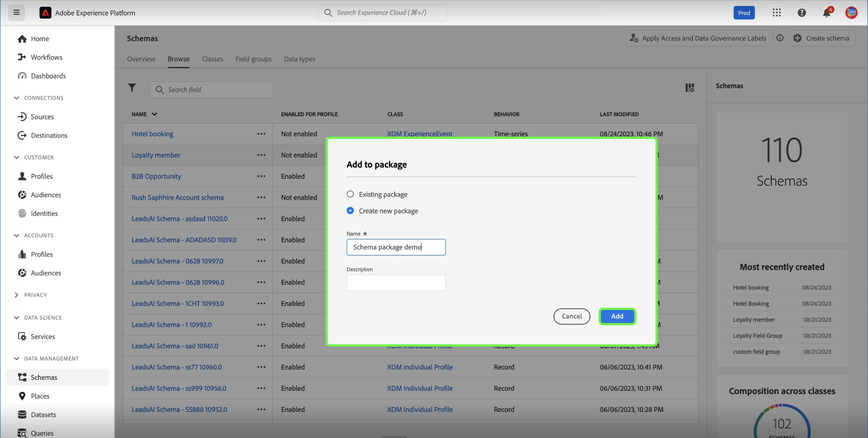Click the Add button

pos(617,316)
